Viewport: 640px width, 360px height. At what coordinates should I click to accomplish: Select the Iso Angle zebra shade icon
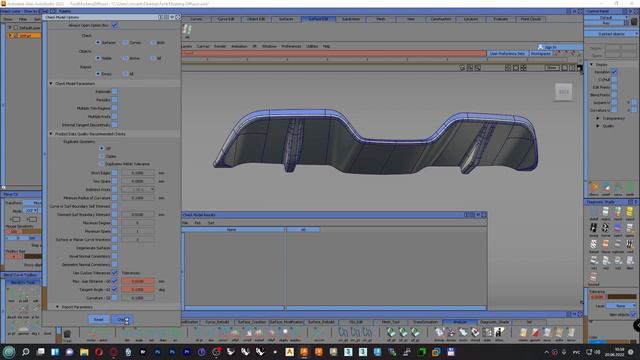tap(593, 229)
